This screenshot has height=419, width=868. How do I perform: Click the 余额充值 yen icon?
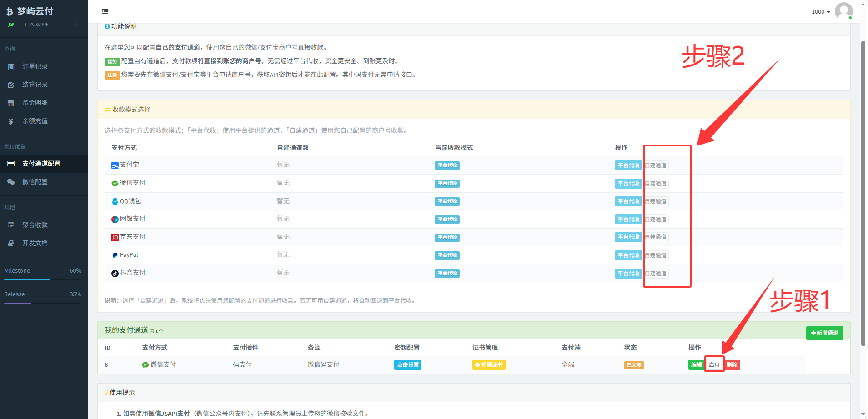(11, 121)
